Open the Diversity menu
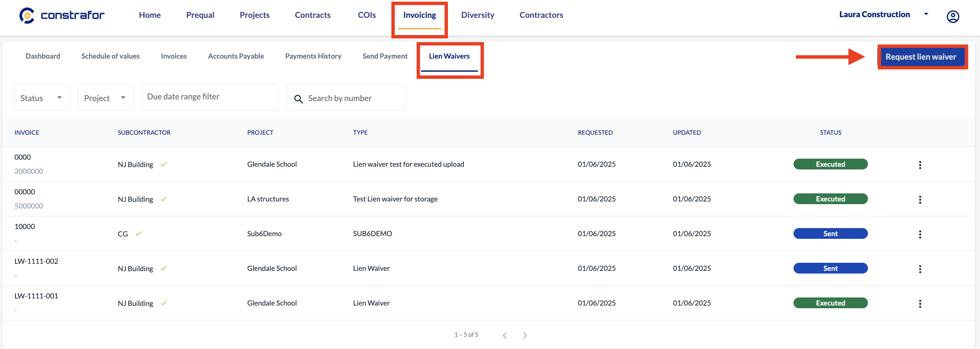 (478, 15)
